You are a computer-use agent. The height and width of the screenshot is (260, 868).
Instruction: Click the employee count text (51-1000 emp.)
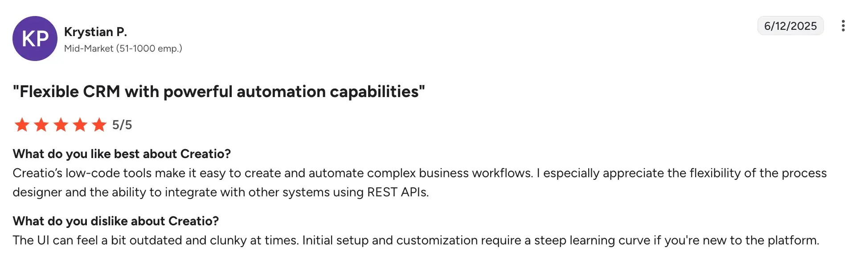pos(149,48)
